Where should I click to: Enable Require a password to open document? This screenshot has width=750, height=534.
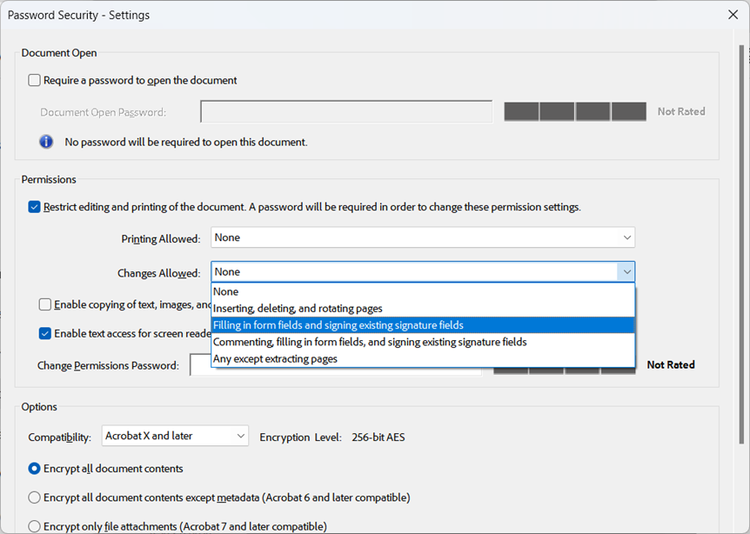[35, 80]
